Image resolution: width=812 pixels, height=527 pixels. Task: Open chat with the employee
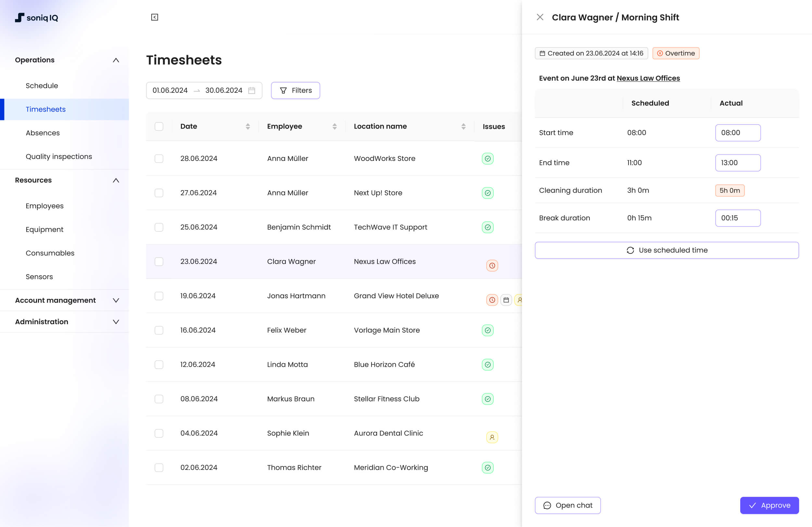568,505
